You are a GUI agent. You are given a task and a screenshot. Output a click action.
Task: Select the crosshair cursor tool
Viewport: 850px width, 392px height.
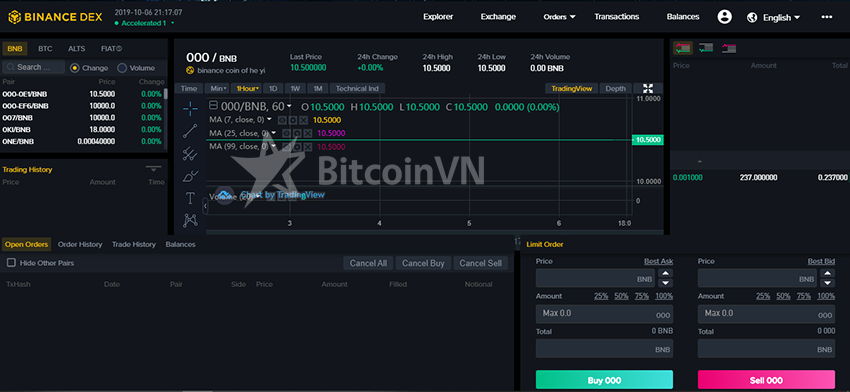coord(190,108)
